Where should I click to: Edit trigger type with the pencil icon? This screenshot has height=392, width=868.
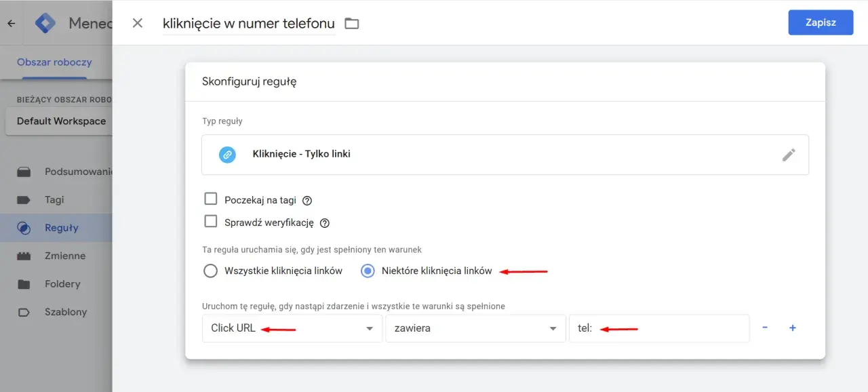(789, 155)
